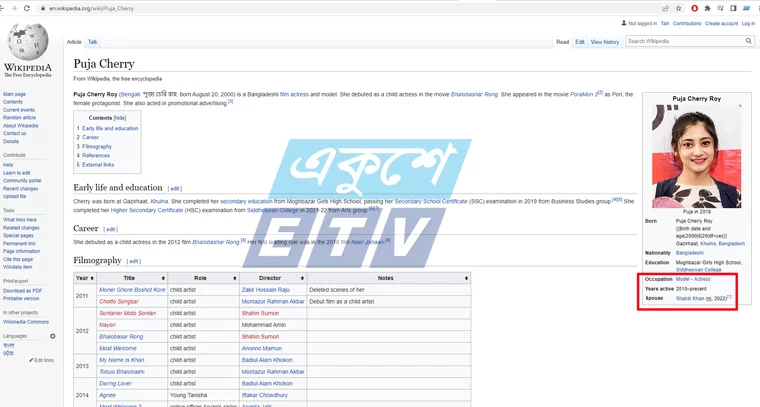Click Current events sidebar link

19,110
